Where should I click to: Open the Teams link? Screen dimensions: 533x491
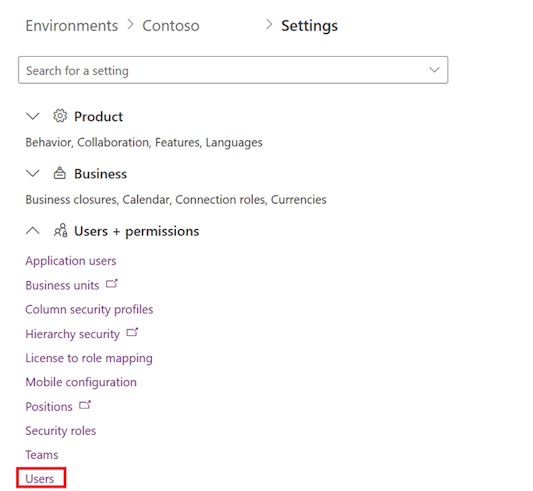tap(42, 455)
